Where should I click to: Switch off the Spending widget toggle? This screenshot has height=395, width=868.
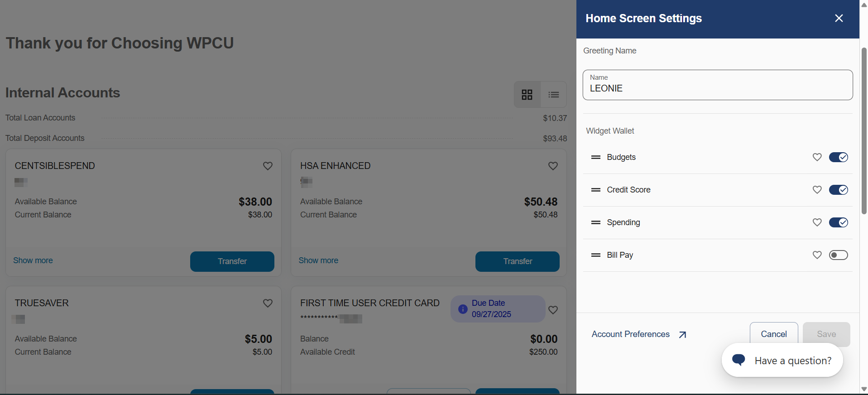click(838, 222)
